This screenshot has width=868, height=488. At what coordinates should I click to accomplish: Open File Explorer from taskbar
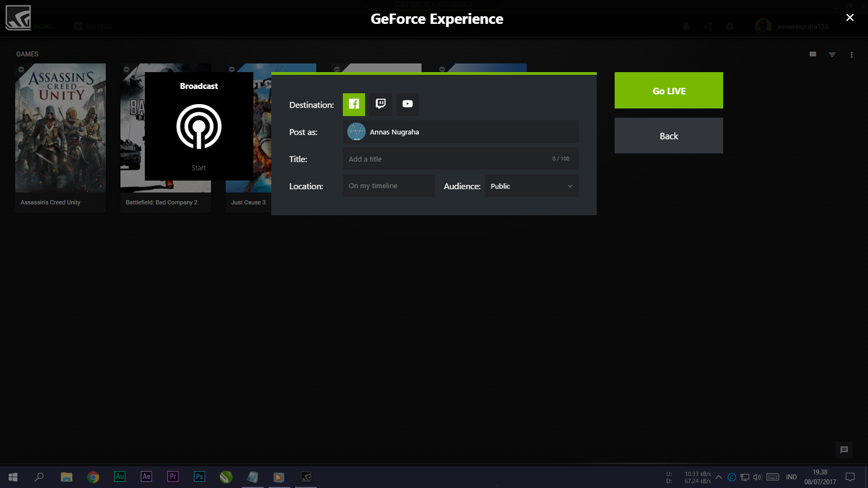(x=67, y=477)
